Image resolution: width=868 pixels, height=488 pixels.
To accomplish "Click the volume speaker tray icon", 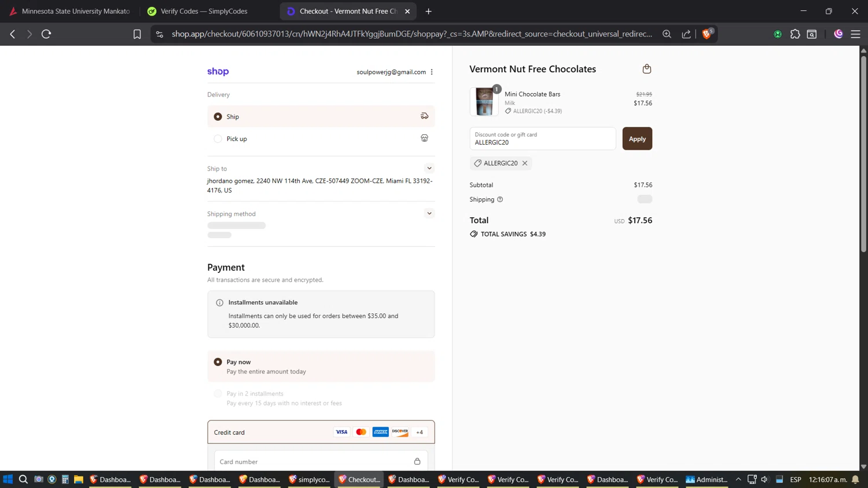I will (x=764, y=479).
